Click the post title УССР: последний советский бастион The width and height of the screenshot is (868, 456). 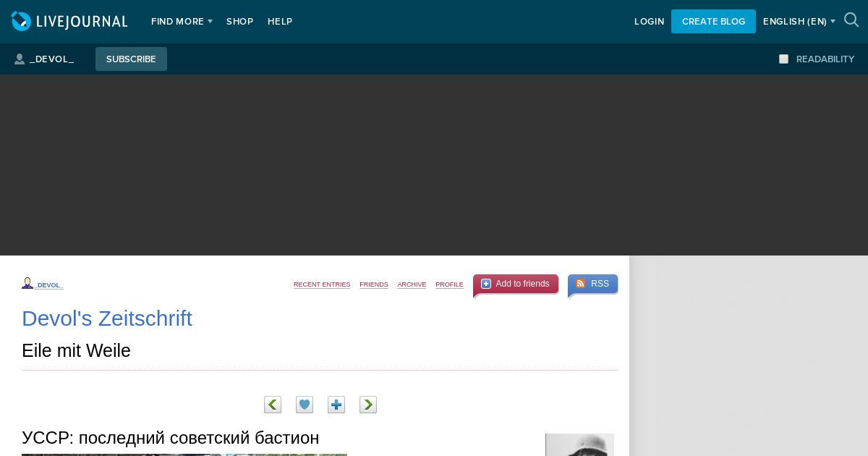(170, 438)
